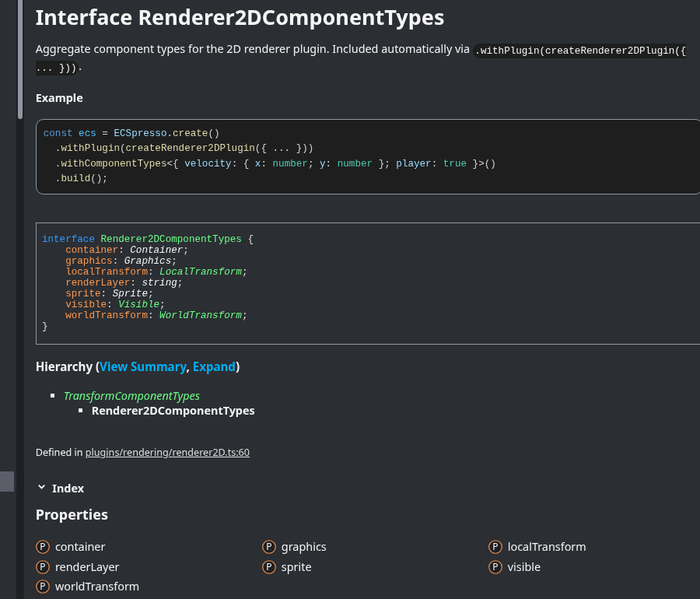Jump to the renderLayer property
The image size is (700, 599).
[87, 567]
